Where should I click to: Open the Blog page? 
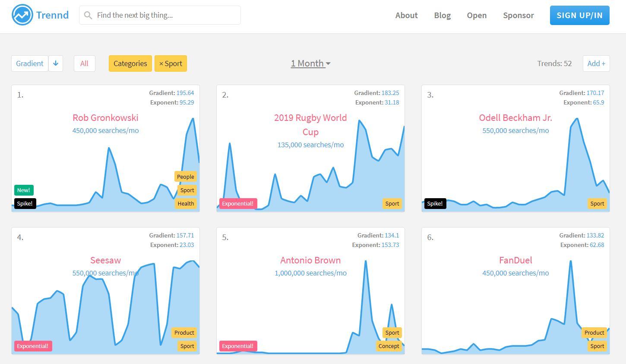coord(443,15)
